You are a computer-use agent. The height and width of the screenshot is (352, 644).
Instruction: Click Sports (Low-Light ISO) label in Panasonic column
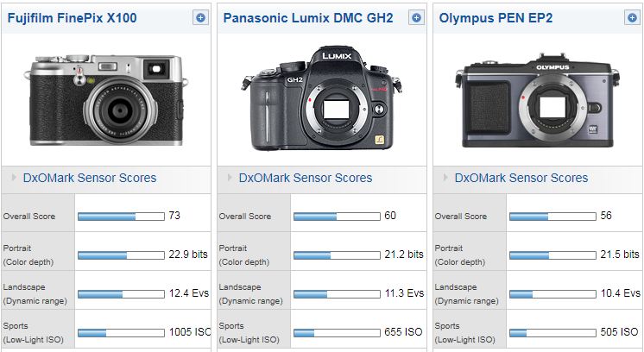coord(249,333)
